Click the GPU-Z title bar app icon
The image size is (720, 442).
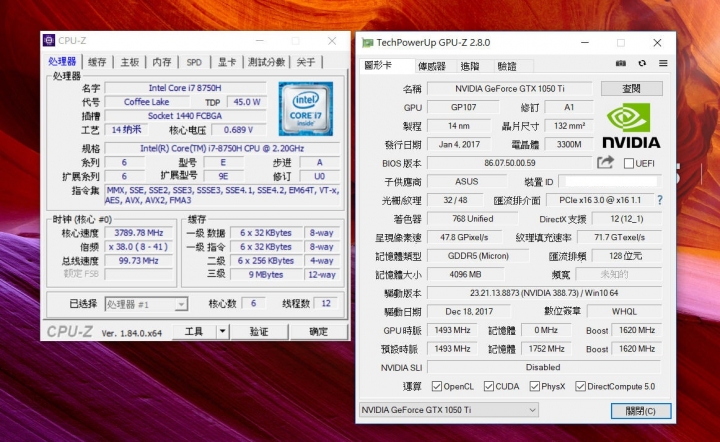(367, 43)
